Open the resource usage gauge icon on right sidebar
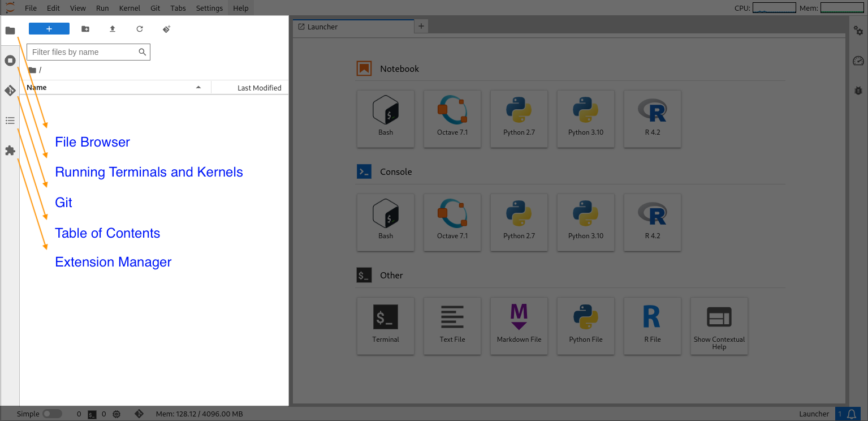Image resolution: width=868 pixels, height=421 pixels. tap(858, 61)
